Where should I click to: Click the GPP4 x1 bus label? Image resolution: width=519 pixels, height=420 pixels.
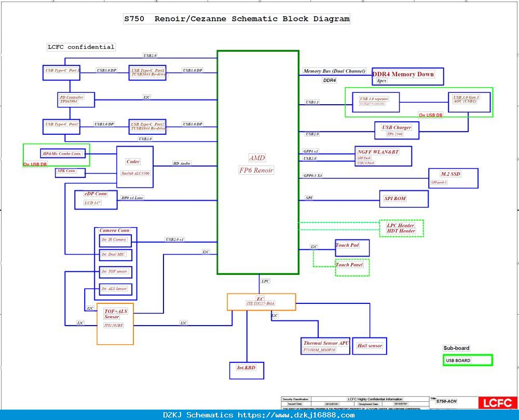[310, 151]
